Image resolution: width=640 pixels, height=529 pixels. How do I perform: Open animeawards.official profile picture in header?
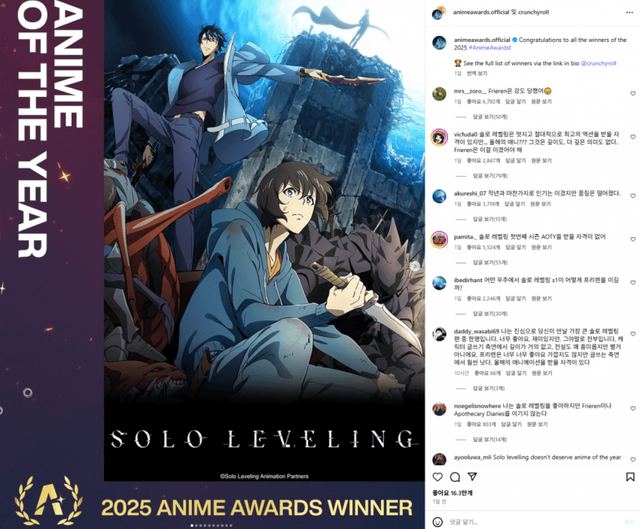click(438, 13)
